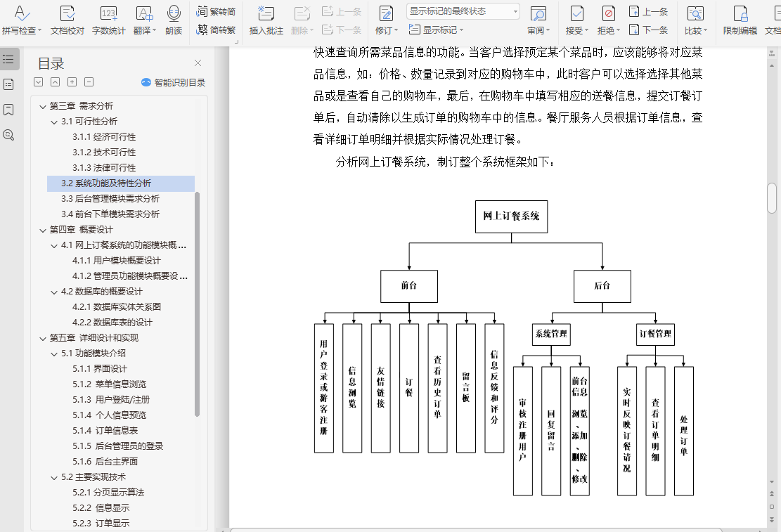Open the 审阅 review pane icon
Viewport: 781px width, 532px height.
click(x=538, y=14)
